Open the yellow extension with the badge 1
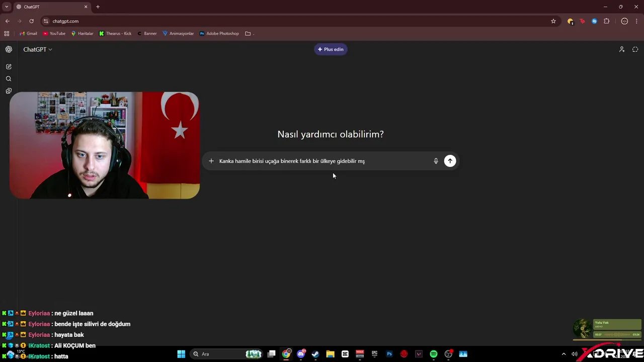 pyautogui.click(x=570, y=21)
